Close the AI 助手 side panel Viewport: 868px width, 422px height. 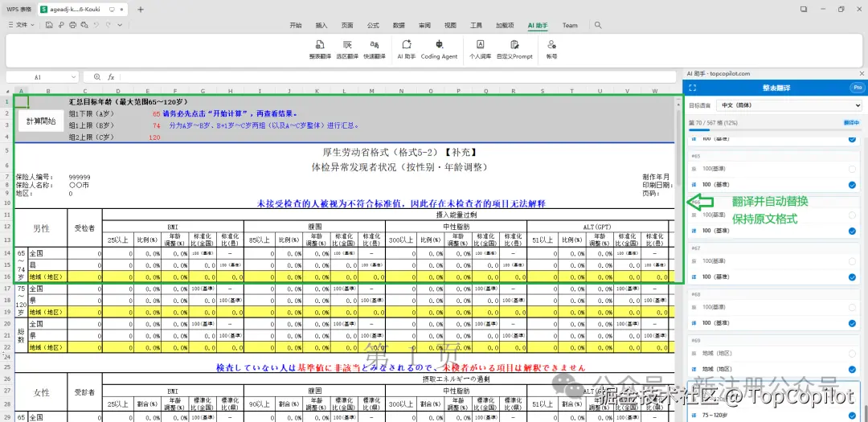click(861, 73)
